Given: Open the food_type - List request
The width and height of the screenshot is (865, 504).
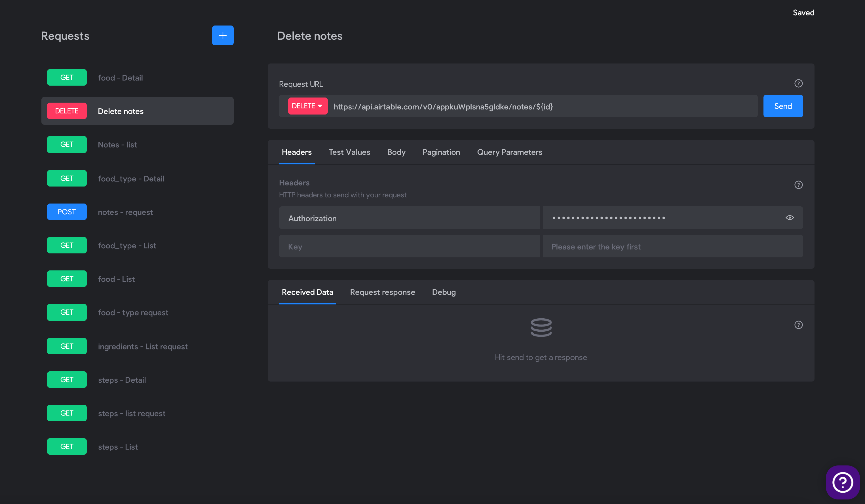Looking at the screenshot, I should [137, 245].
